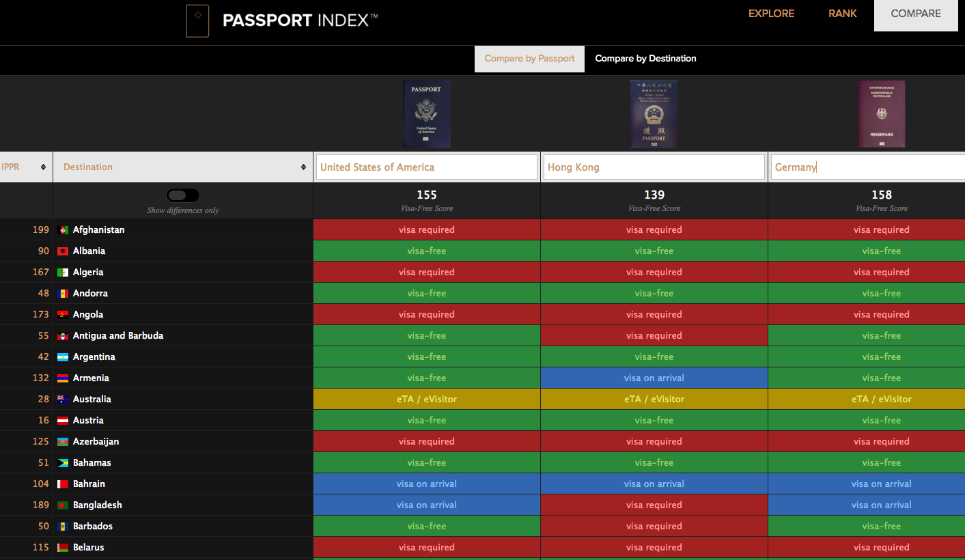The image size is (965, 560).
Task: Sort by IPPR column arrows
Action: 44,167
